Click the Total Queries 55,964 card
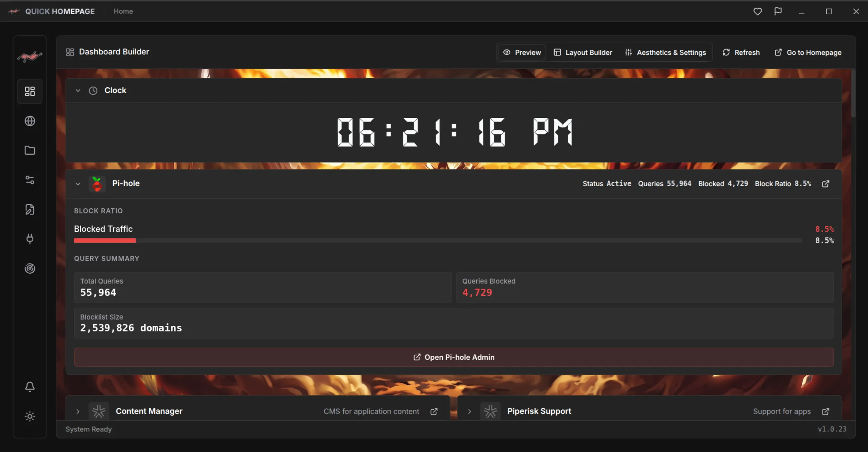 coord(263,287)
